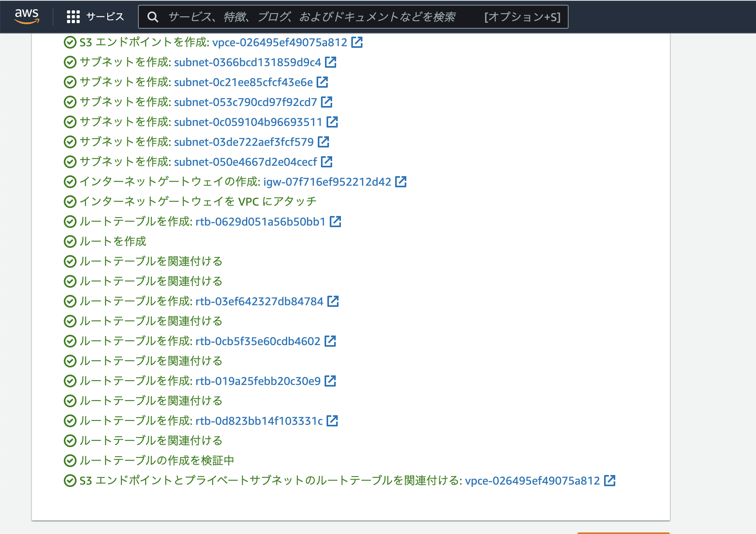Open external link for igw-07f716ef952212d42

tap(402, 182)
